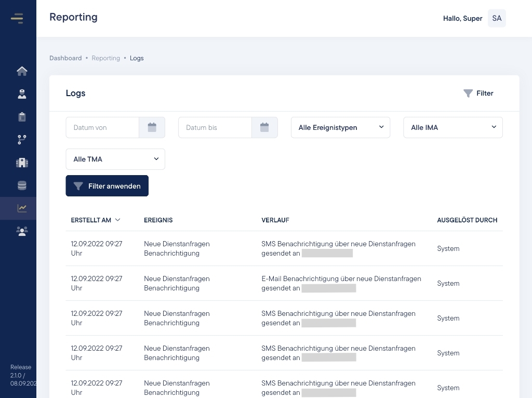The image size is (532, 398).
Task: Toggle the Filter panel in Logs header
Action: (x=478, y=94)
